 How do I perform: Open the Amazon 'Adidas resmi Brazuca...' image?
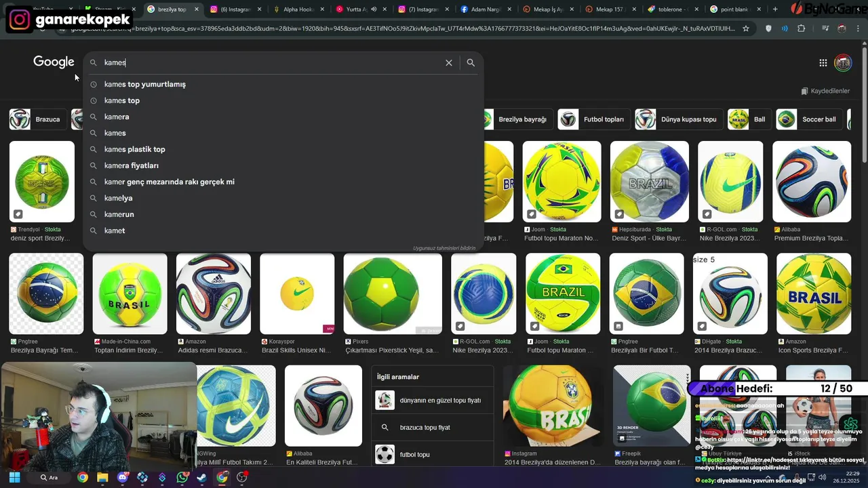214,293
